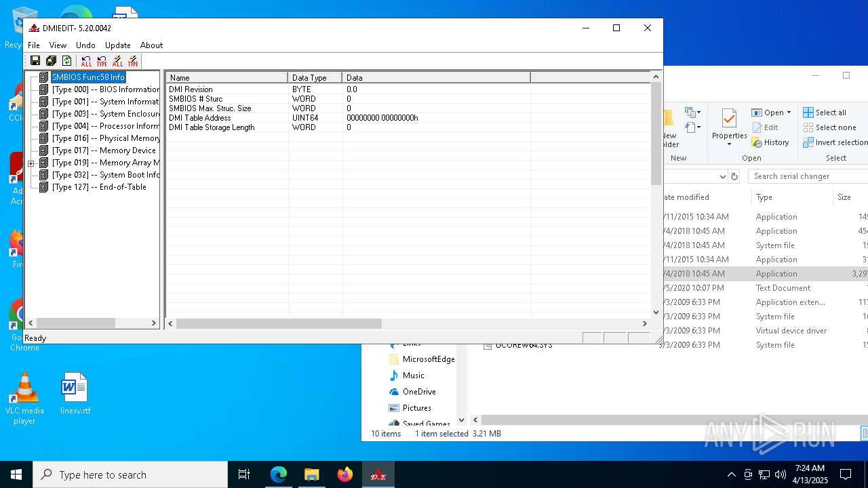Image resolution: width=868 pixels, height=488 pixels.
Task: Open linesv.rtf desktop icon
Action: tap(75, 393)
